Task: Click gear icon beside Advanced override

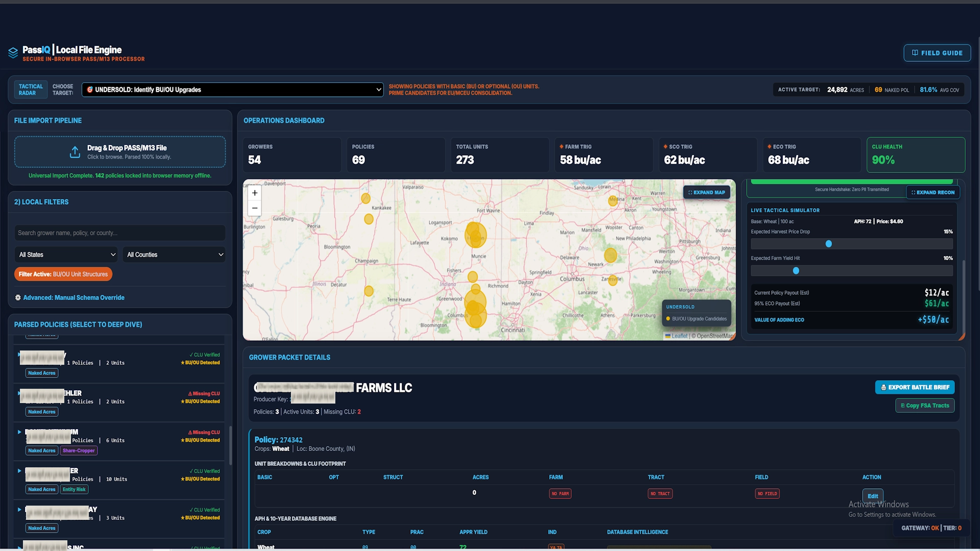Action: pyautogui.click(x=18, y=298)
